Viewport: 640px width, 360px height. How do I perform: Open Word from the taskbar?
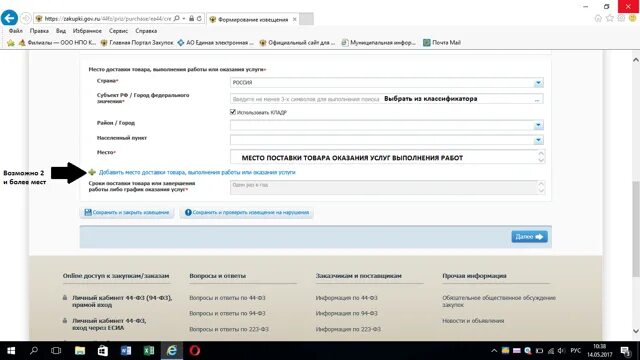click(x=126, y=351)
